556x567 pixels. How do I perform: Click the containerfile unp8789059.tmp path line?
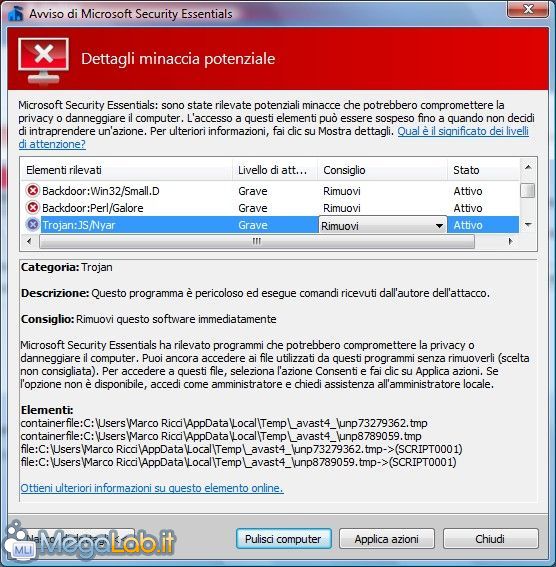tap(221, 436)
